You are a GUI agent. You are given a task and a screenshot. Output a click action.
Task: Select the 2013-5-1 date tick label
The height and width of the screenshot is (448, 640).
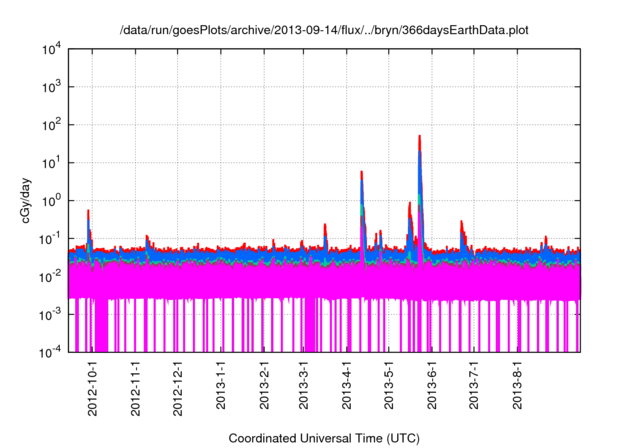pyautogui.click(x=391, y=387)
